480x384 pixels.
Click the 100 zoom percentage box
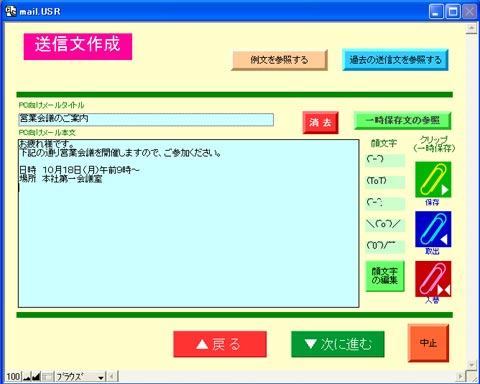click(x=13, y=377)
